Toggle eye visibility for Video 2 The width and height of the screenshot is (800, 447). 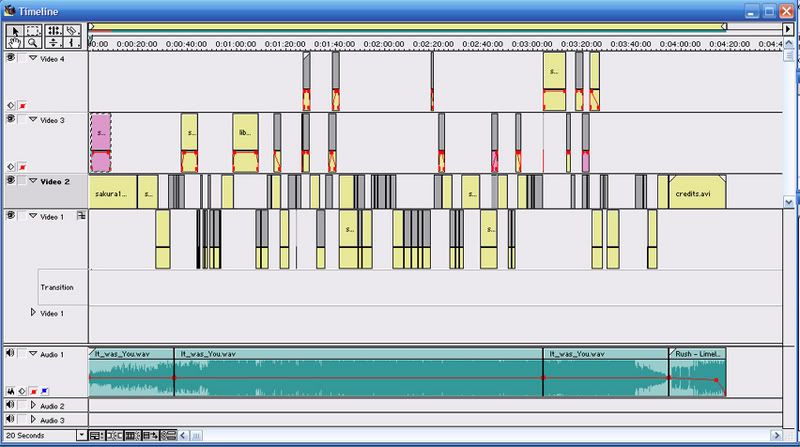point(10,181)
